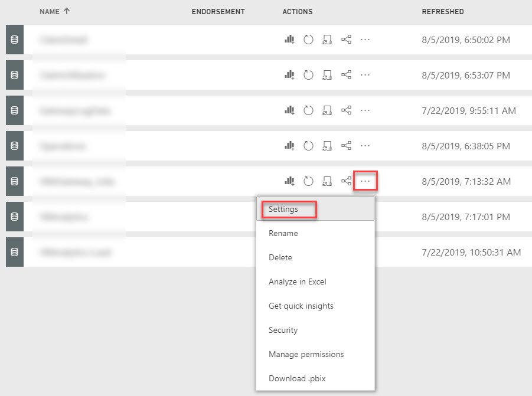The width and height of the screenshot is (532, 396).
Task: Schedule refresh for dataset refreshed 6:38:05 PM
Action: [x=327, y=146]
